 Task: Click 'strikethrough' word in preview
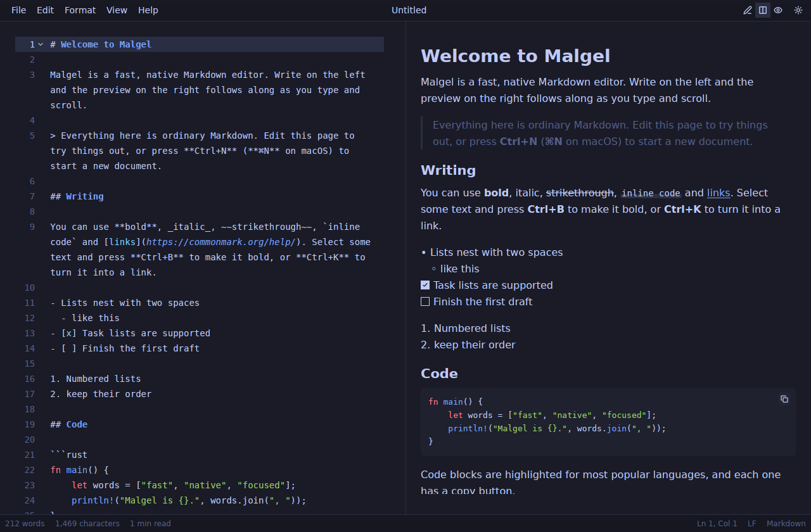coord(580,193)
